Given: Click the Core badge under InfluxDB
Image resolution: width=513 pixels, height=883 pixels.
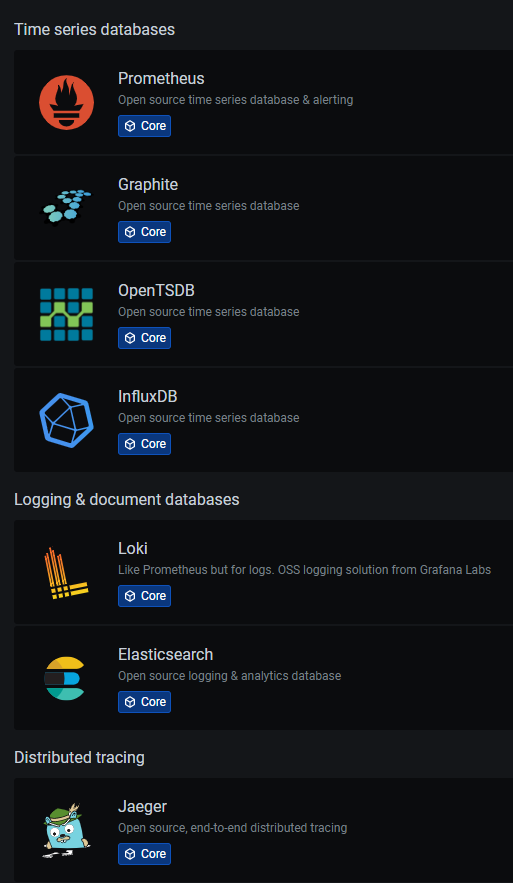Looking at the screenshot, I should point(144,444).
